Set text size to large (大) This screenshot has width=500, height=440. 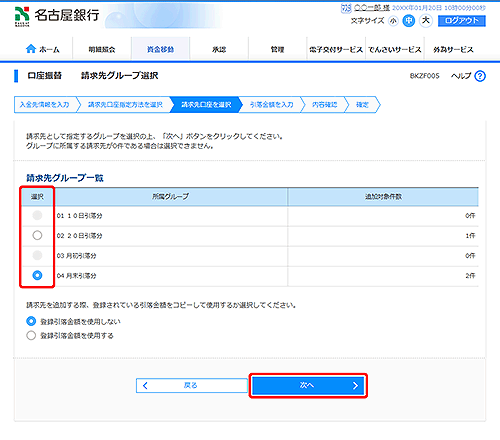tap(426, 21)
